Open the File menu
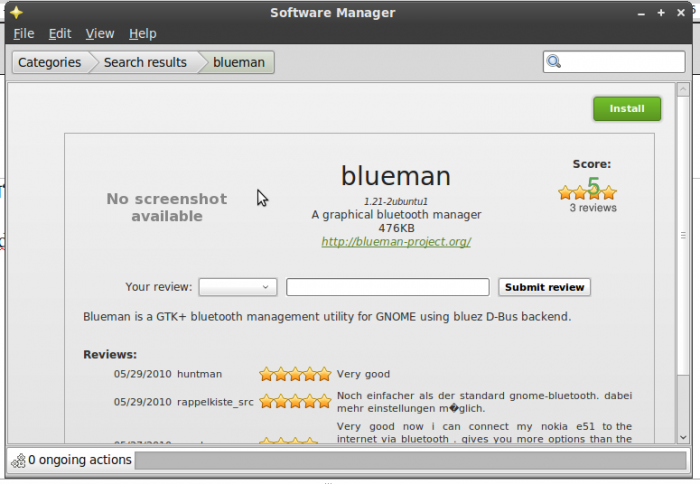Image resolution: width=700 pixels, height=484 pixels. (24, 33)
